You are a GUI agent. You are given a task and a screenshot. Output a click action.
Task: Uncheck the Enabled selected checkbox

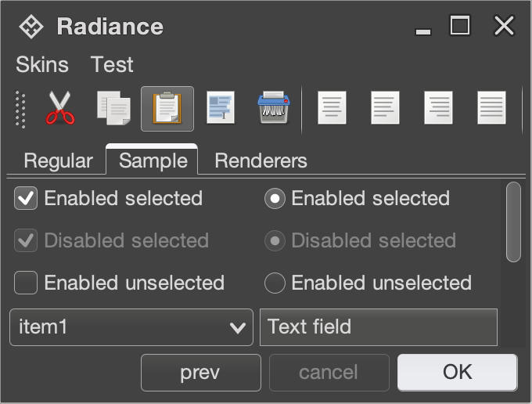point(26,199)
